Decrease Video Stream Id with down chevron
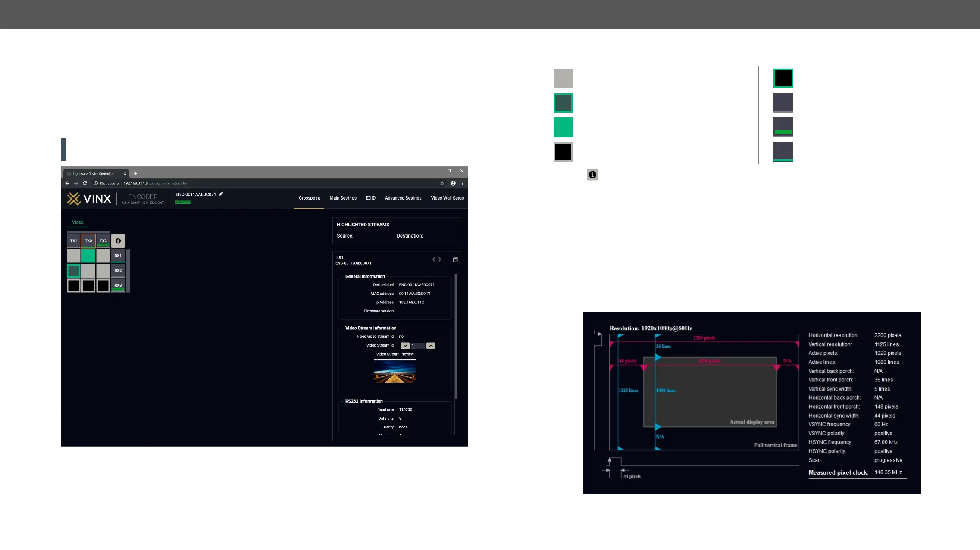The image size is (980, 550). (x=405, y=346)
